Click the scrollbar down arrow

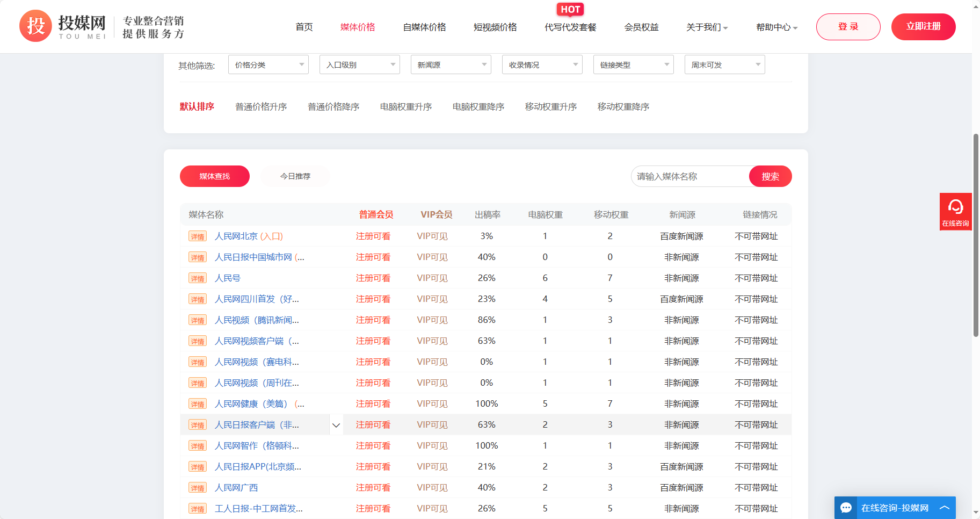[976, 513]
